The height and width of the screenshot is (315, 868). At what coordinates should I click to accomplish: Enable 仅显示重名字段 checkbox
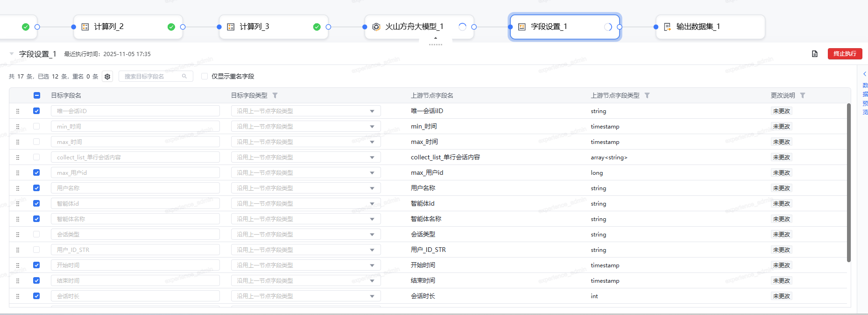(x=205, y=76)
